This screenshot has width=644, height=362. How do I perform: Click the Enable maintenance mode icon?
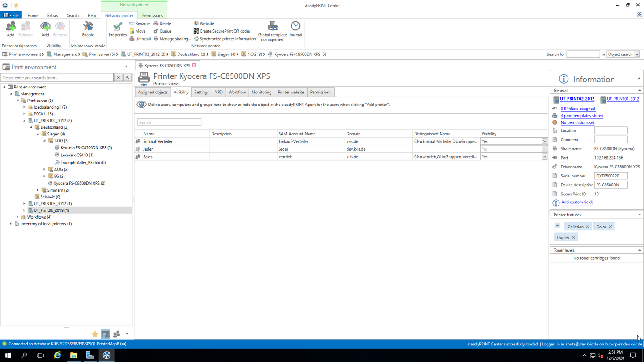[x=88, y=29]
